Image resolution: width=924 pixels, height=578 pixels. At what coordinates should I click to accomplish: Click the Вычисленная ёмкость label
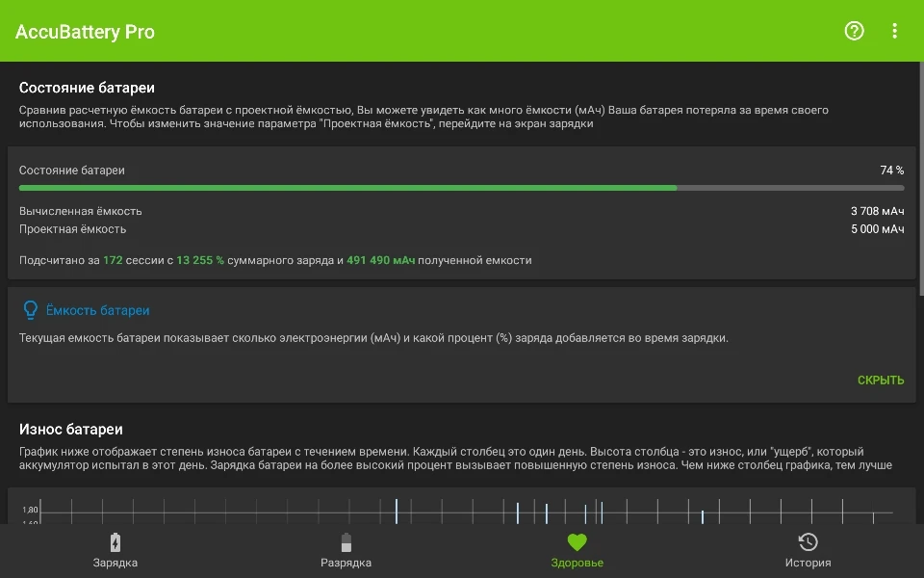tap(80, 211)
